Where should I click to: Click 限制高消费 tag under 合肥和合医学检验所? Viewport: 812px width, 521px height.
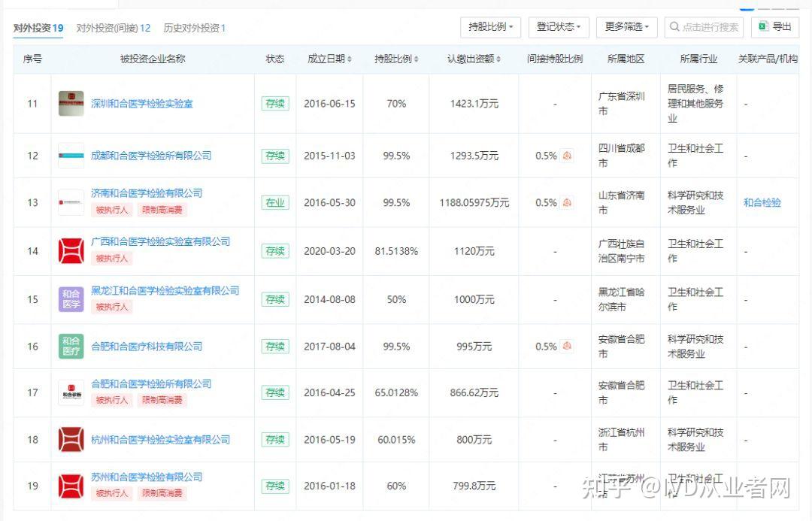162,400
